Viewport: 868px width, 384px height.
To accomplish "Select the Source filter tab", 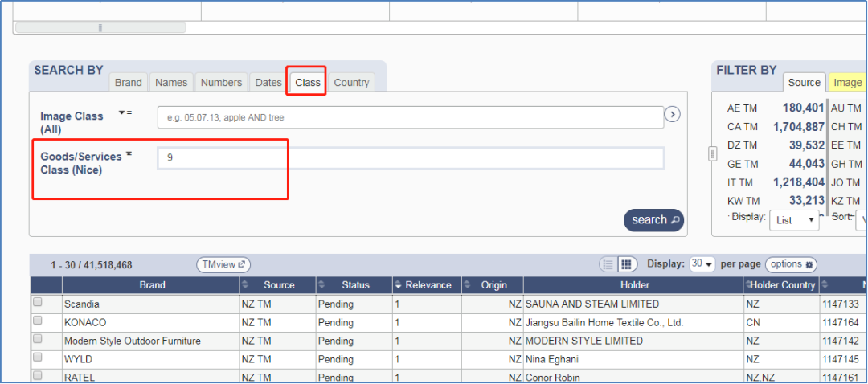I will pyautogui.click(x=805, y=83).
